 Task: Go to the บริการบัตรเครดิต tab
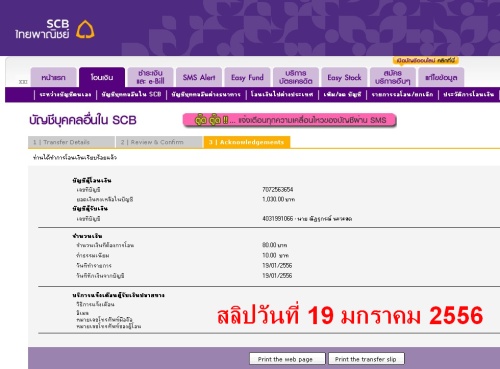[296, 77]
